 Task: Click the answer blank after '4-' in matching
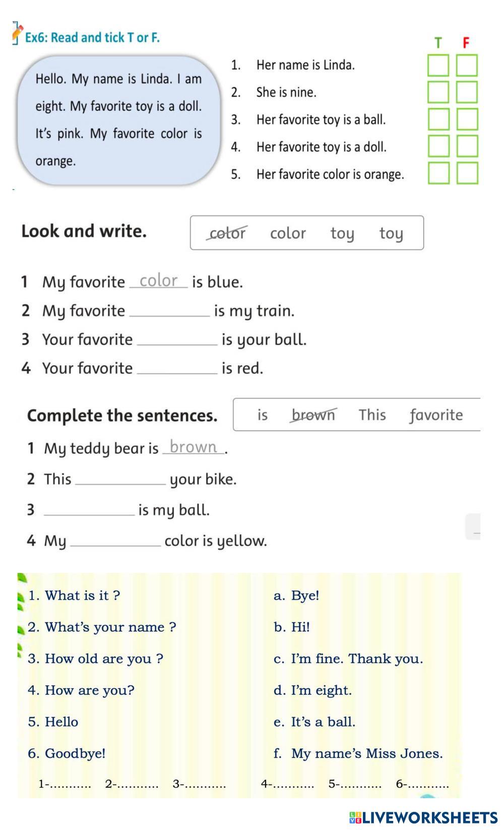pos(293,784)
